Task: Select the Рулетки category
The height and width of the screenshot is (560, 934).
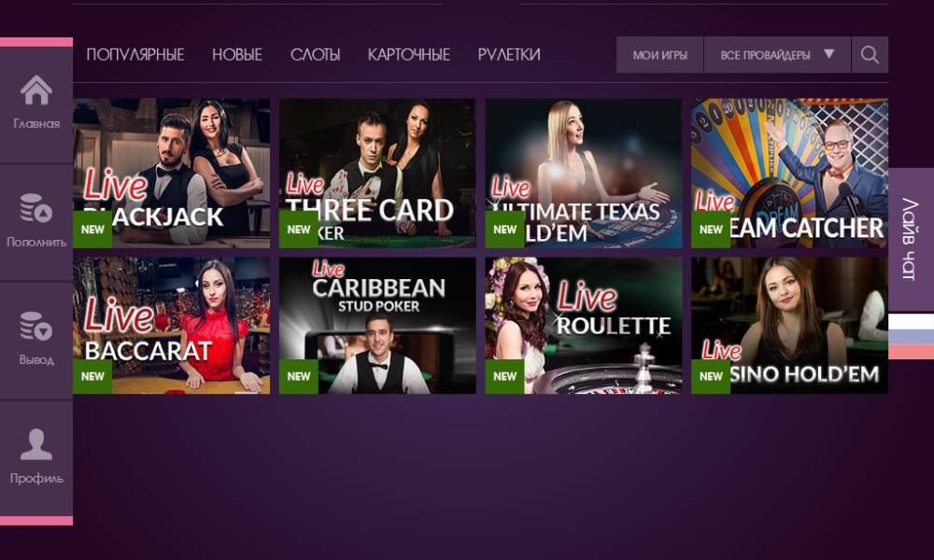Action: [509, 55]
